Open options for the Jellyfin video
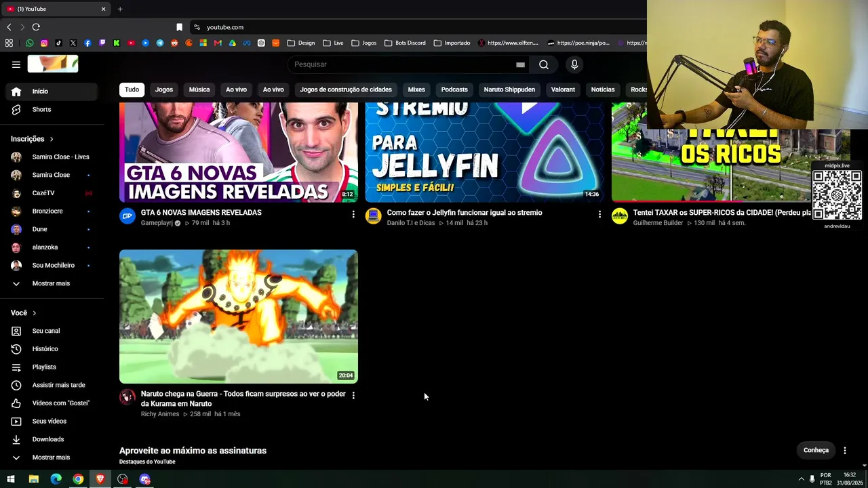Screen dimensions: 868x488 (599, 214)
